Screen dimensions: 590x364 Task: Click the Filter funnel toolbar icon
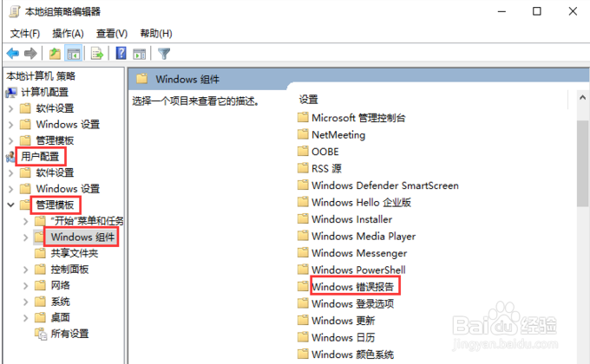164,54
